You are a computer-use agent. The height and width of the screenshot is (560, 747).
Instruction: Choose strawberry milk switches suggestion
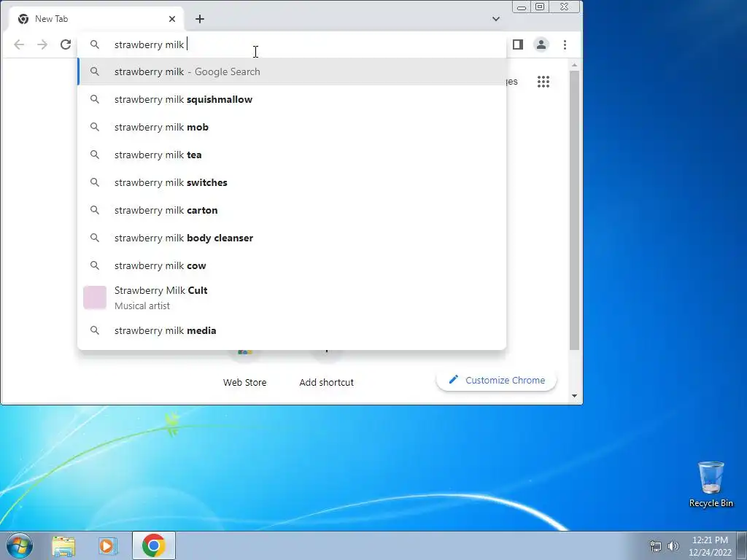click(292, 182)
